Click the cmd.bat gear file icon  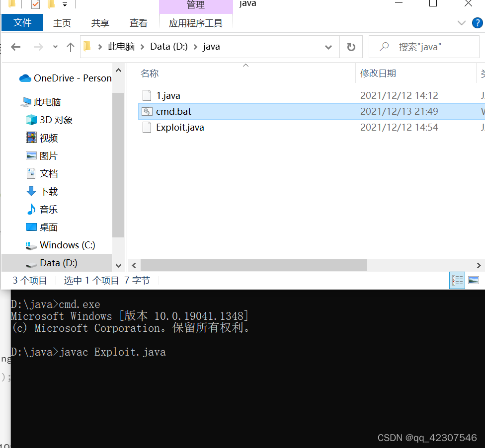click(x=147, y=111)
